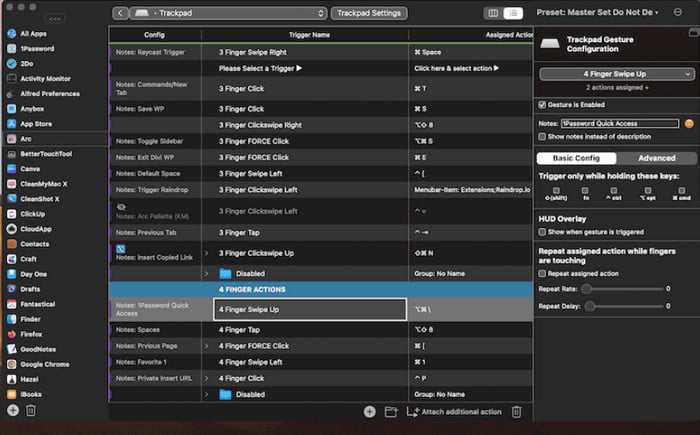Click here & select action
The width and height of the screenshot is (700, 435).
click(456, 68)
